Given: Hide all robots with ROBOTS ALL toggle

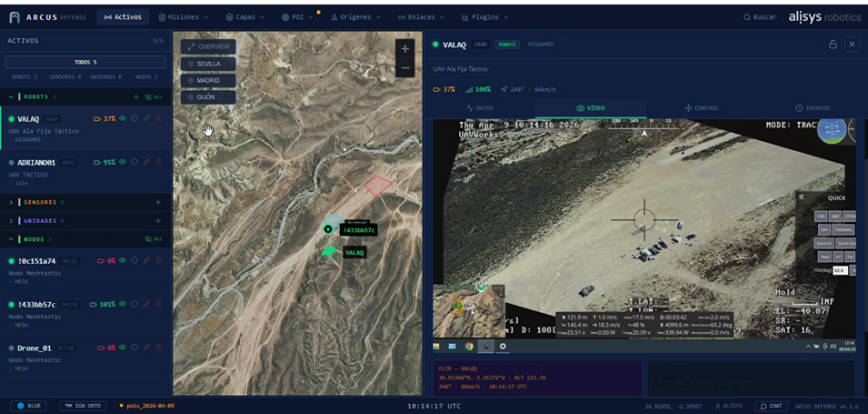Looking at the screenshot, I should click(x=154, y=97).
